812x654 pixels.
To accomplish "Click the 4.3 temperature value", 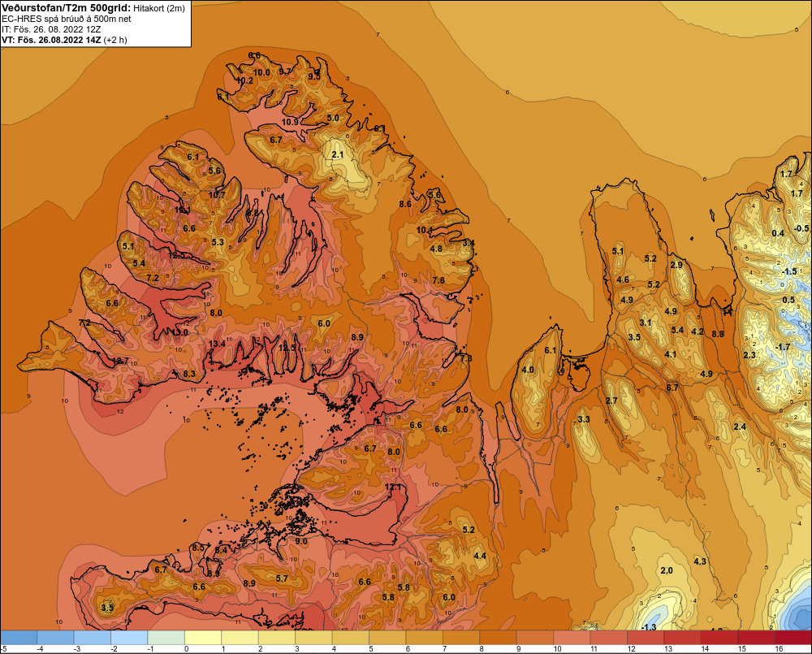I will pyautogui.click(x=700, y=561).
